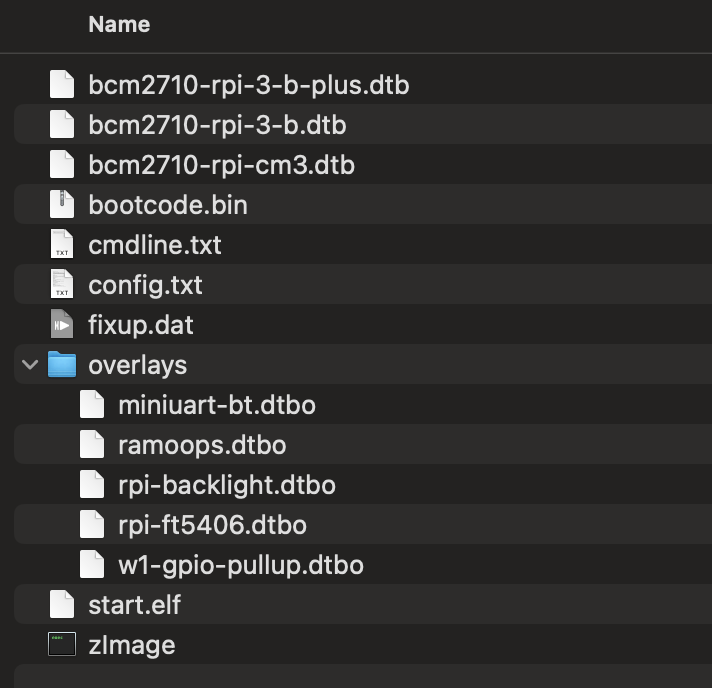The height and width of the screenshot is (688, 712).
Task: Sort by the Name column header
Action: (x=119, y=24)
